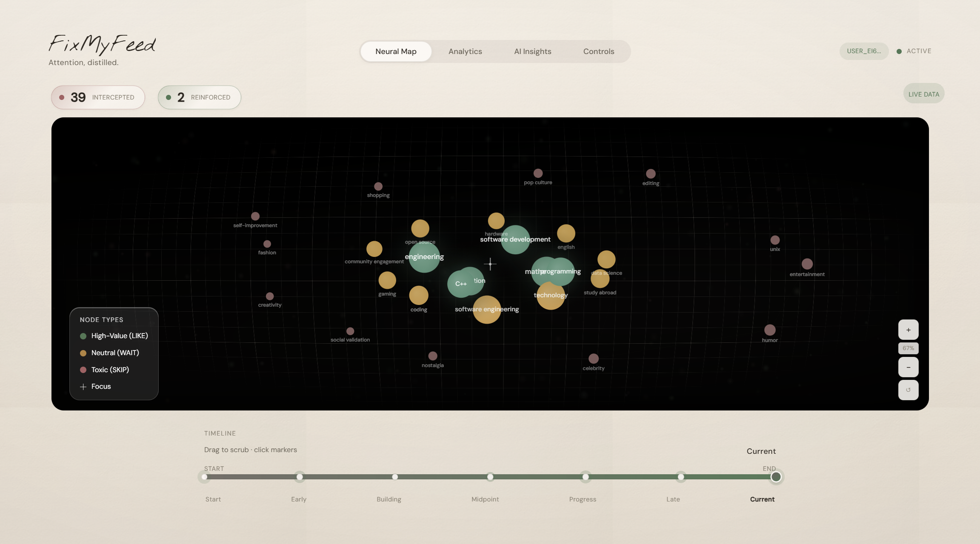Select the gaming neutral node
This screenshot has width=980, height=544.
[387, 280]
